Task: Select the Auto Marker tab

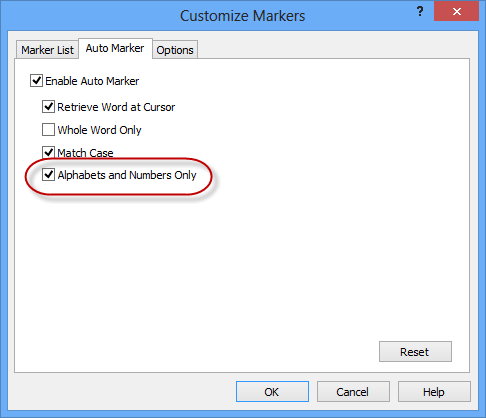Action: [115, 48]
